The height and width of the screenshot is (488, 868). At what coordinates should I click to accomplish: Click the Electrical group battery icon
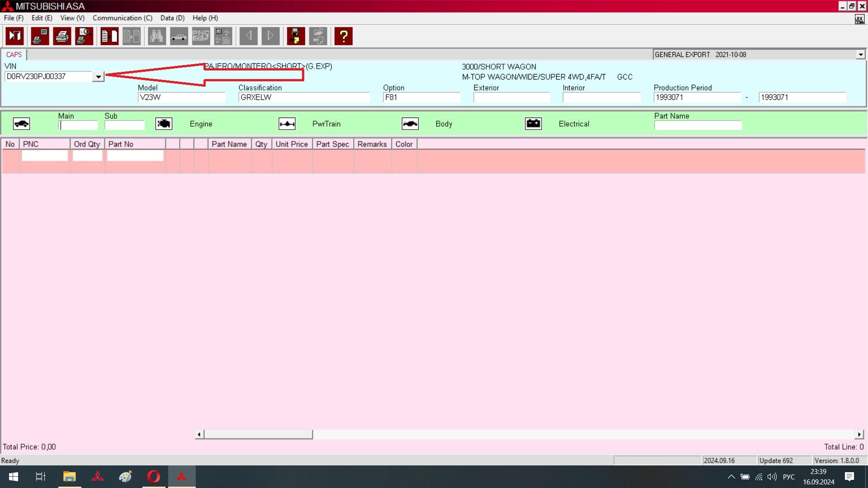tap(533, 124)
